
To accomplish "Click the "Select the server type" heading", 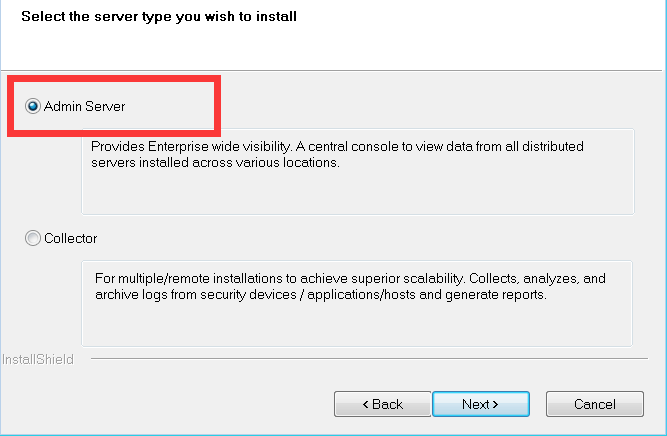I will coord(159,17).
